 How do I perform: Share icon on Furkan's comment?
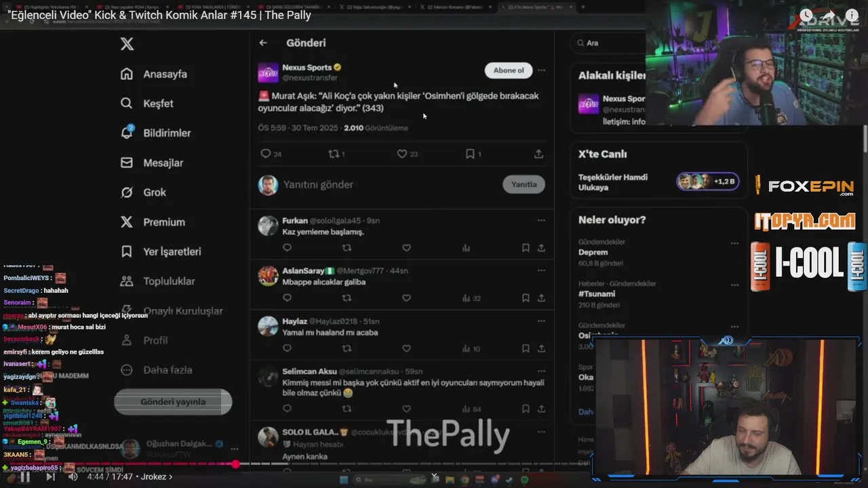[541, 248]
